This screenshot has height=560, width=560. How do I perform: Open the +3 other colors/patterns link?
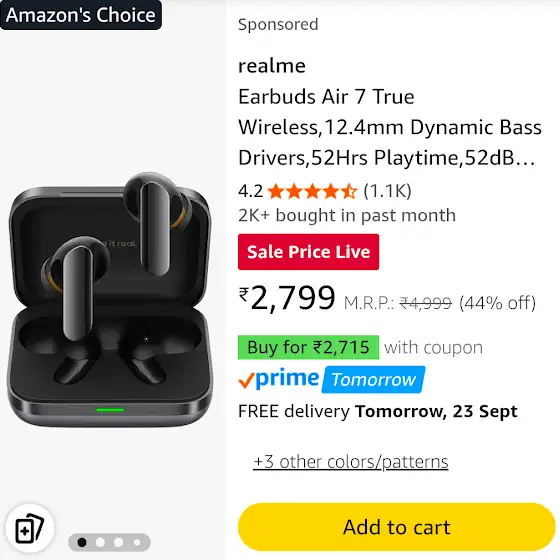(x=350, y=461)
